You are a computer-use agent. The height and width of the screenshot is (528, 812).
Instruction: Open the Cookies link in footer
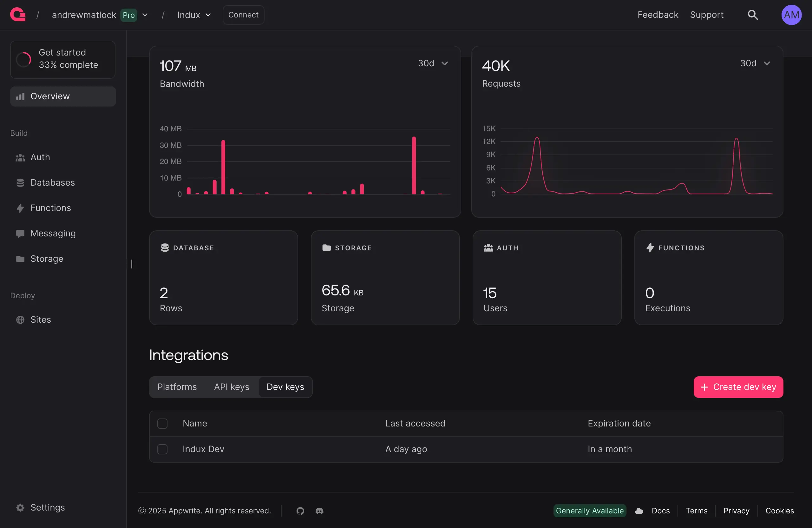(x=780, y=511)
